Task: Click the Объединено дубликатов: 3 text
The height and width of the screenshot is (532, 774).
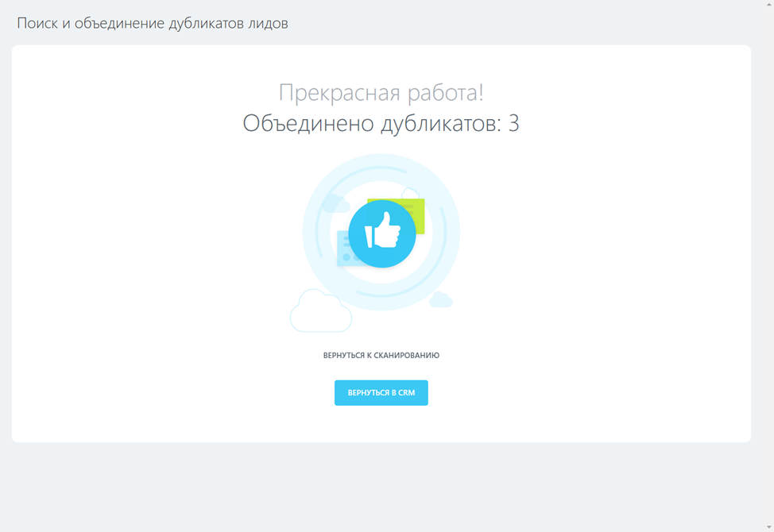Action: pyautogui.click(x=381, y=124)
